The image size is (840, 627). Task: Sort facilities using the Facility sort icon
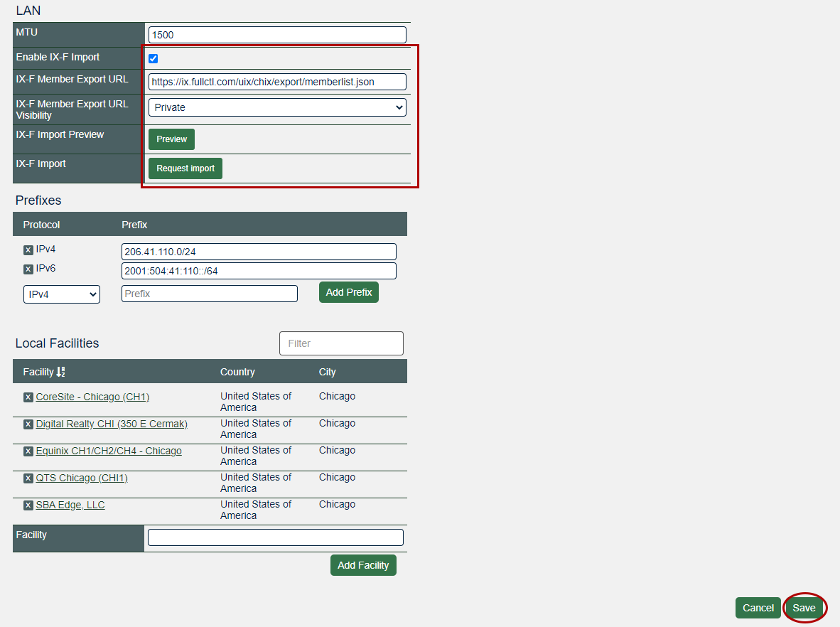[60, 372]
